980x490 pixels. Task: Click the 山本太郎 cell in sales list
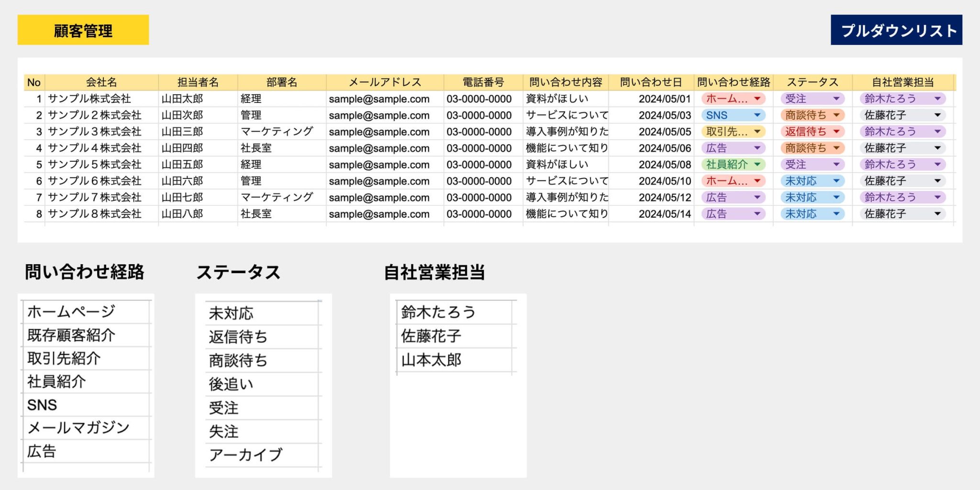tap(455, 360)
